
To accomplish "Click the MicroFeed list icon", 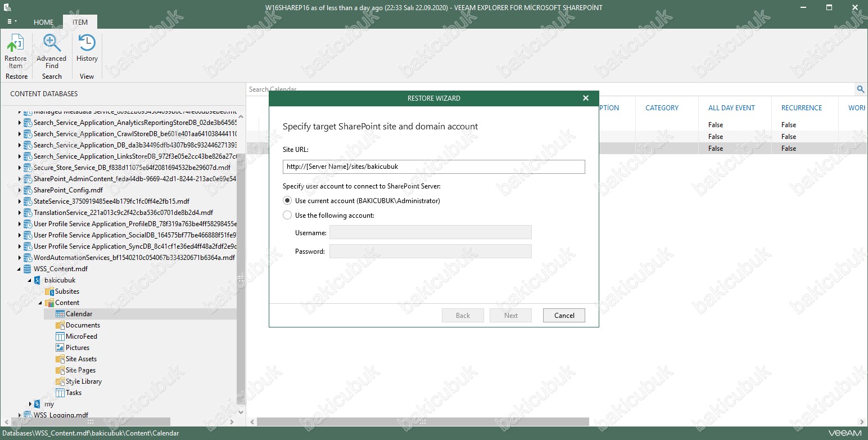I will coord(60,336).
